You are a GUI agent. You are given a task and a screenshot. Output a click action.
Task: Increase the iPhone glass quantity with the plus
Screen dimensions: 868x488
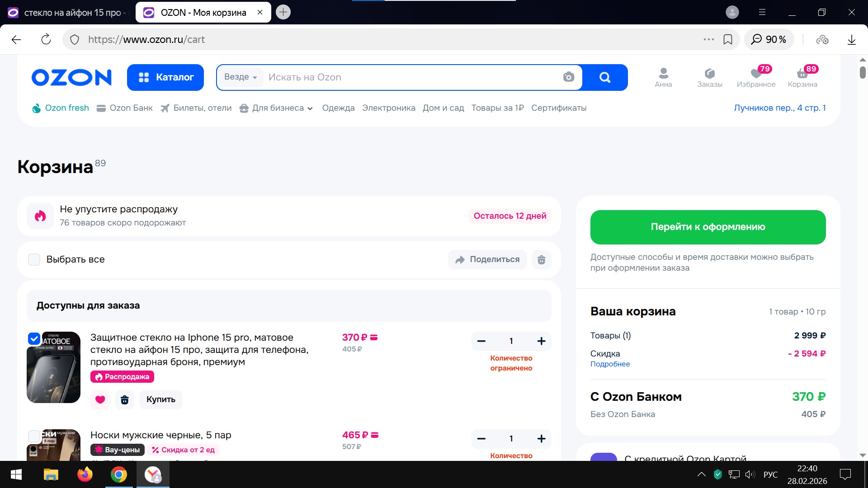pos(541,341)
